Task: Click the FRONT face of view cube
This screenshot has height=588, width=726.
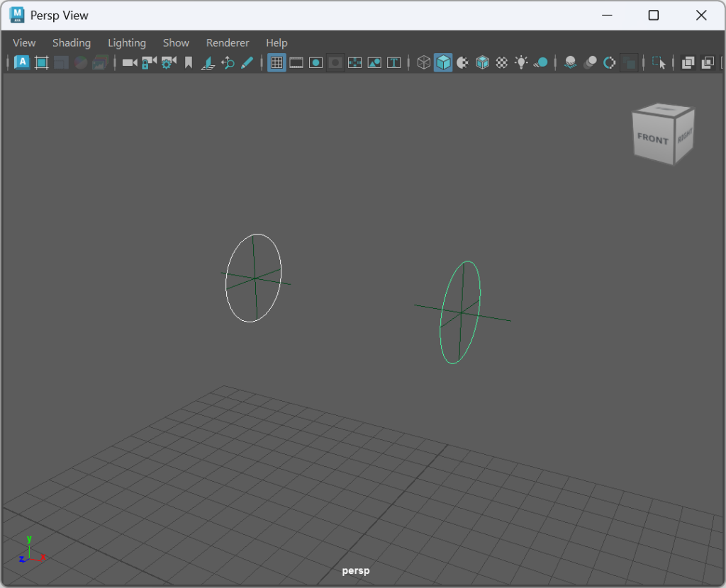Action: (x=652, y=139)
